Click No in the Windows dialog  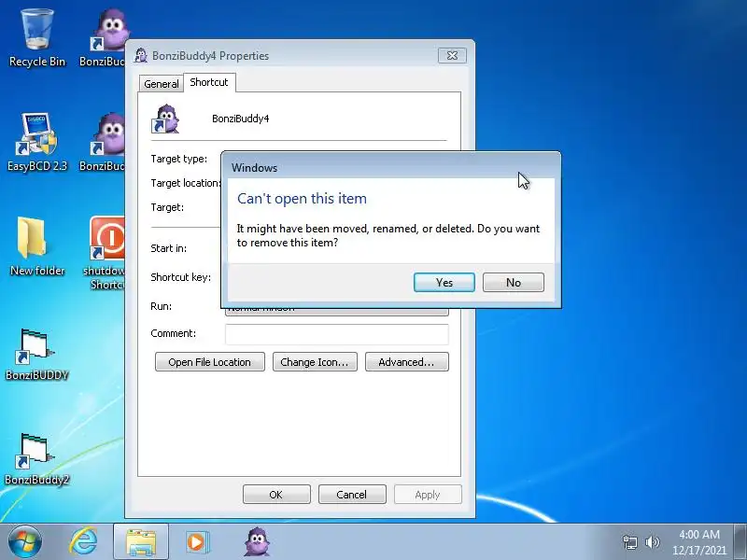(513, 283)
